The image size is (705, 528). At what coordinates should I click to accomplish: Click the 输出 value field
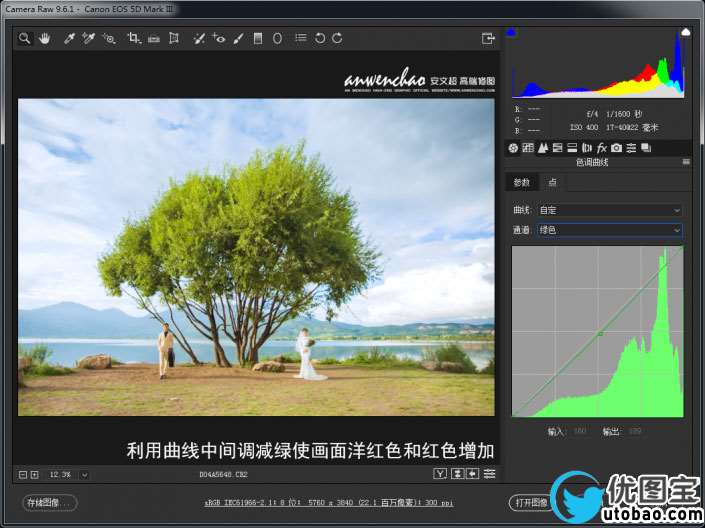click(635, 431)
